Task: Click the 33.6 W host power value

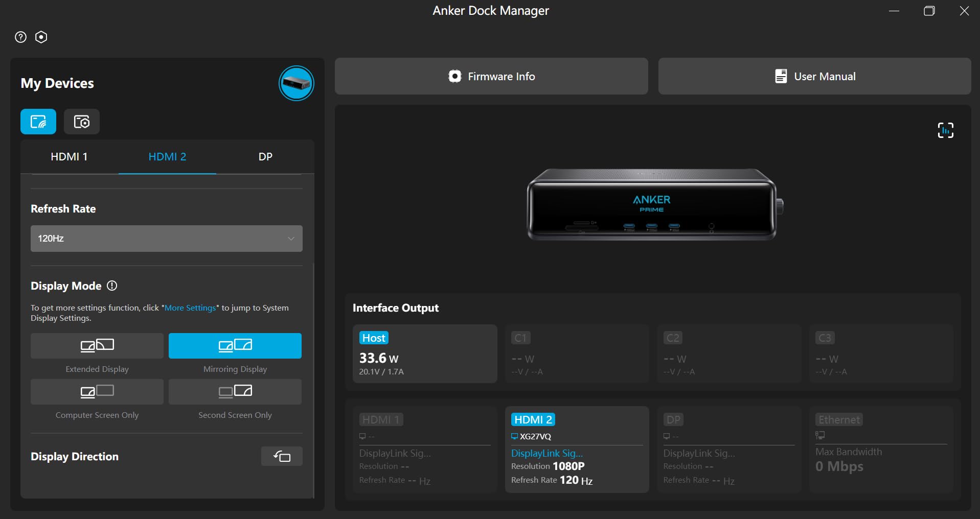Action: click(379, 358)
